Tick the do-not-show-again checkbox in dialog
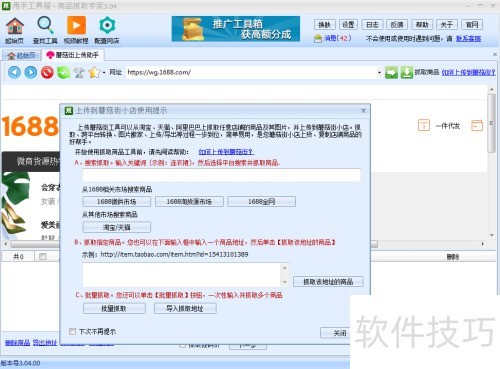 point(72,331)
